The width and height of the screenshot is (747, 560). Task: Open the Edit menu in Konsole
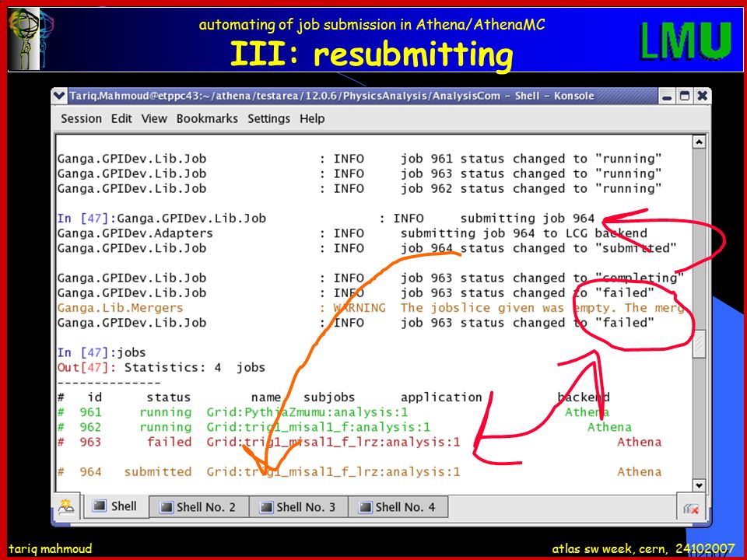coord(121,118)
